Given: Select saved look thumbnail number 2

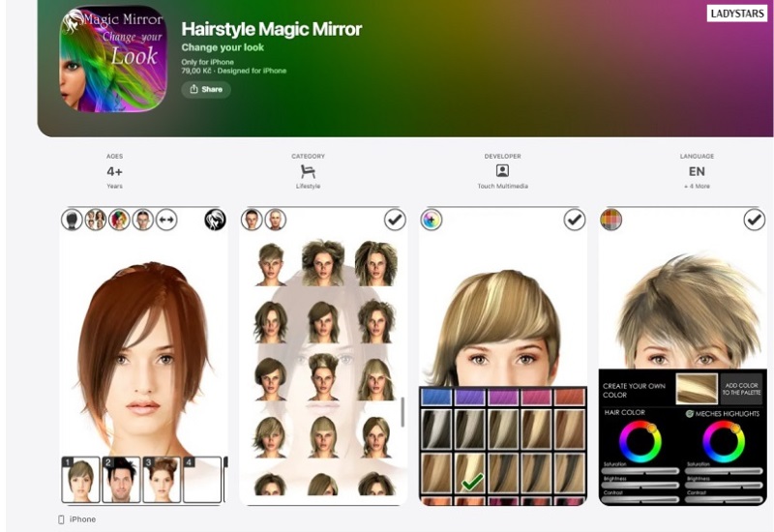Looking at the screenshot, I should pos(122,480).
